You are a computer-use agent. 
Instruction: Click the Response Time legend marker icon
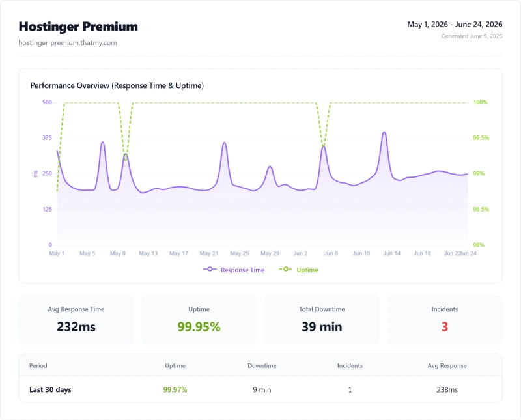point(210,269)
